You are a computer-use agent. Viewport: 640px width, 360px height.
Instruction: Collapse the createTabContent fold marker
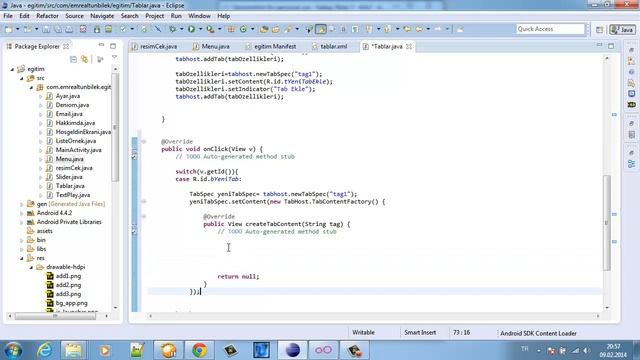[x=144, y=216]
